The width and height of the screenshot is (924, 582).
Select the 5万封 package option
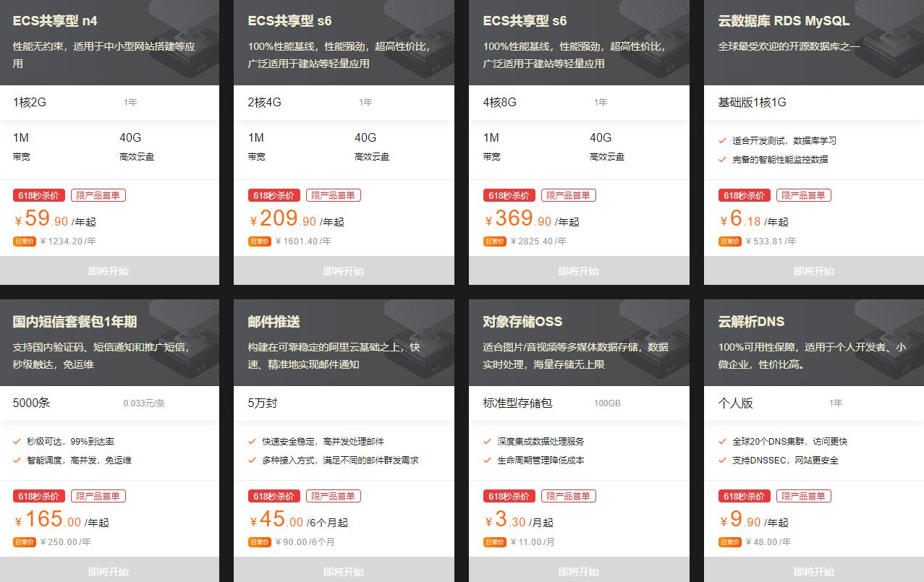click(x=263, y=403)
